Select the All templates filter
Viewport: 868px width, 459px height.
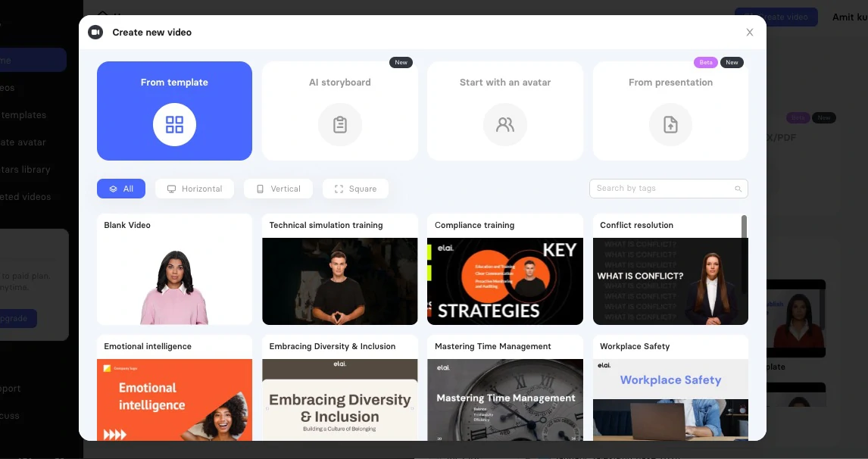[x=121, y=189]
